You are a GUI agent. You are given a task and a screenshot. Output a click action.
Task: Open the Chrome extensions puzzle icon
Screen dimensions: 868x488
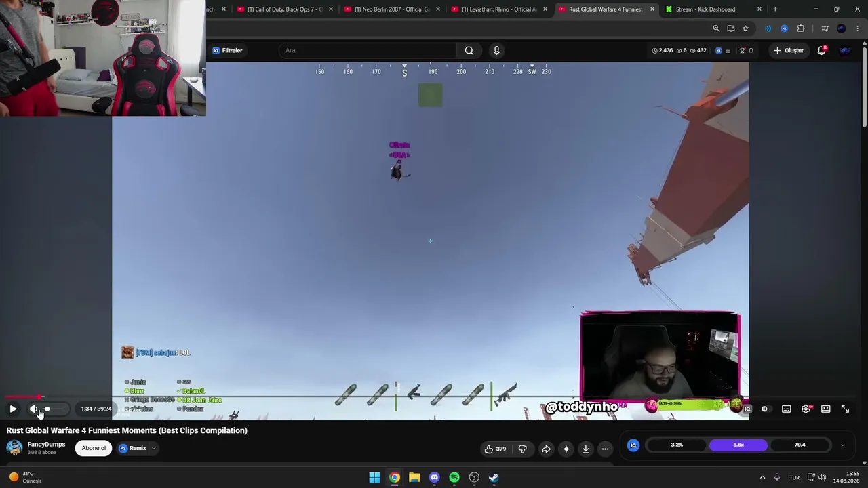tap(801, 28)
